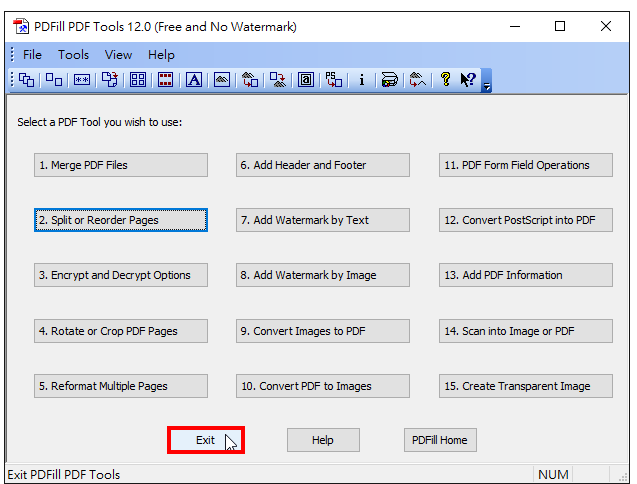
Task: Click the '10. Convert PDF to Images' button
Action: tap(323, 386)
